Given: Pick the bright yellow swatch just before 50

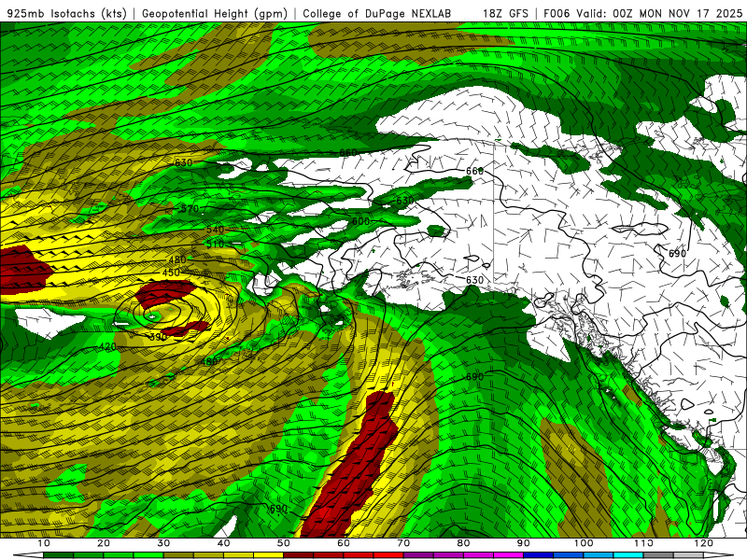Looking at the screenshot, I should coord(268,555).
